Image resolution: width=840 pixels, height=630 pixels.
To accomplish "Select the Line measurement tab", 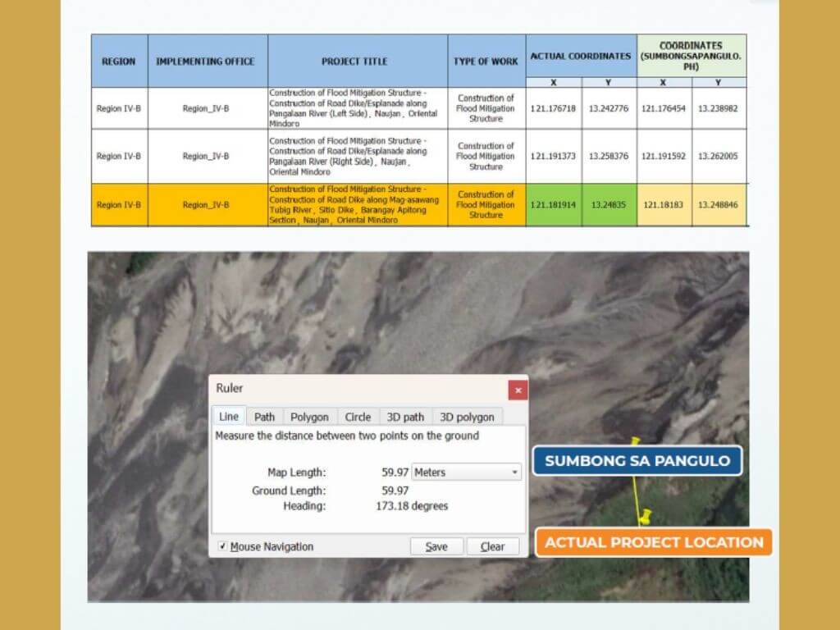I will pyautogui.click(x=228, y=417).
